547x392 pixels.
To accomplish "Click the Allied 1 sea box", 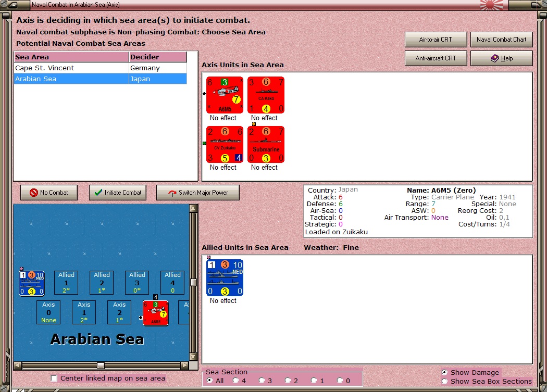I will 66,283.
